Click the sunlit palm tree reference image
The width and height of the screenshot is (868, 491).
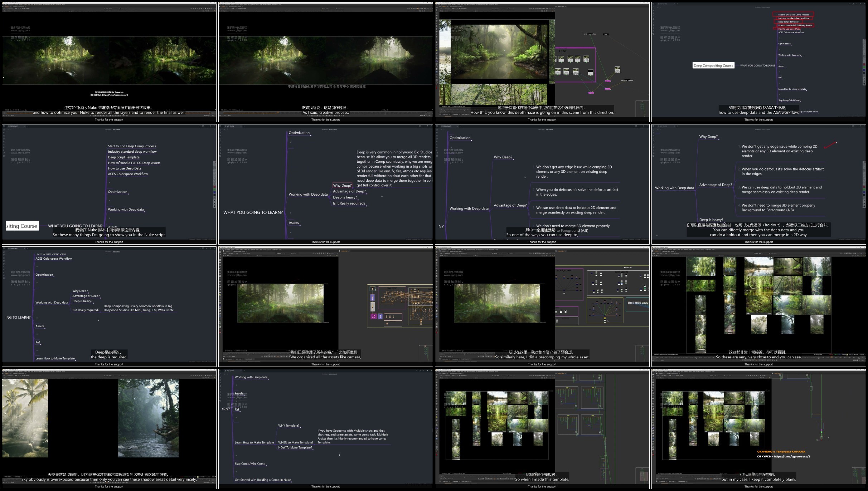25,418
